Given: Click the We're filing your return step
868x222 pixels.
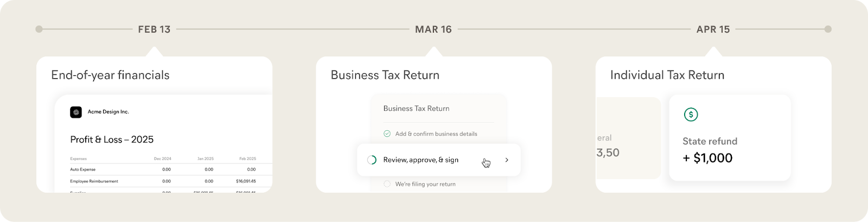Looking at the screenshot, I should click(425, 184).
